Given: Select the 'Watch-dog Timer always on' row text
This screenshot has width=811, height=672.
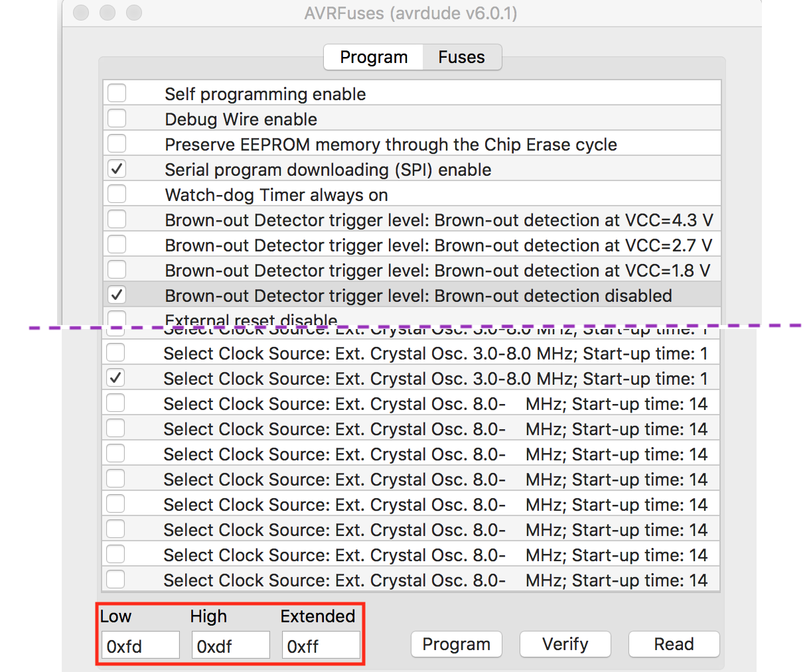Looking at the screenshot, I should pos(276,194).
